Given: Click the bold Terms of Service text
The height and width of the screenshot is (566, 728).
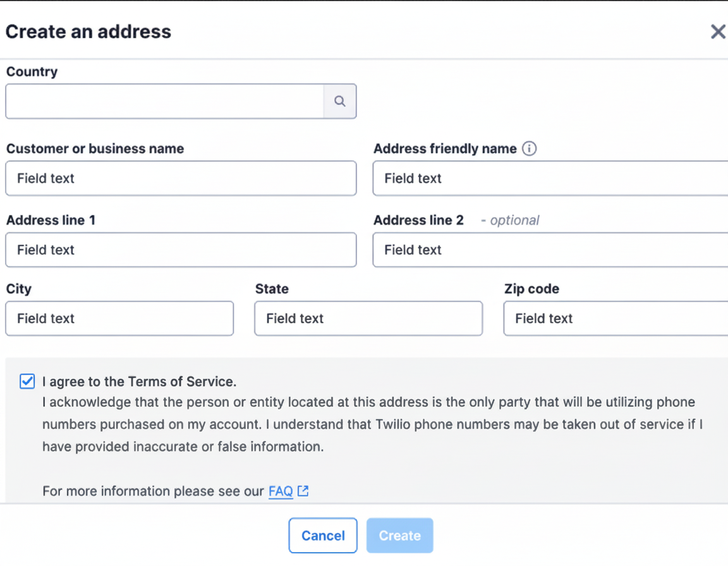Looking at the screenshot, I should [x=179, y=382].
